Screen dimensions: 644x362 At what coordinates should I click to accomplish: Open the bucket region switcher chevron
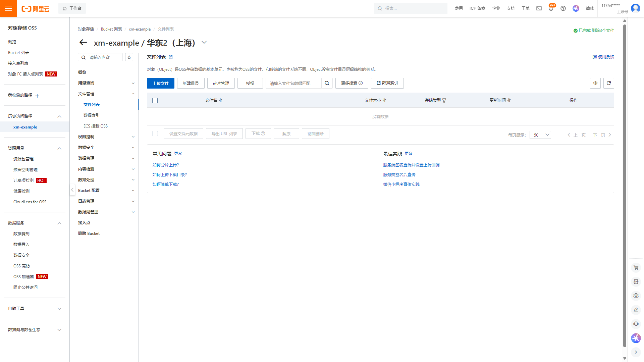[204, 43]
